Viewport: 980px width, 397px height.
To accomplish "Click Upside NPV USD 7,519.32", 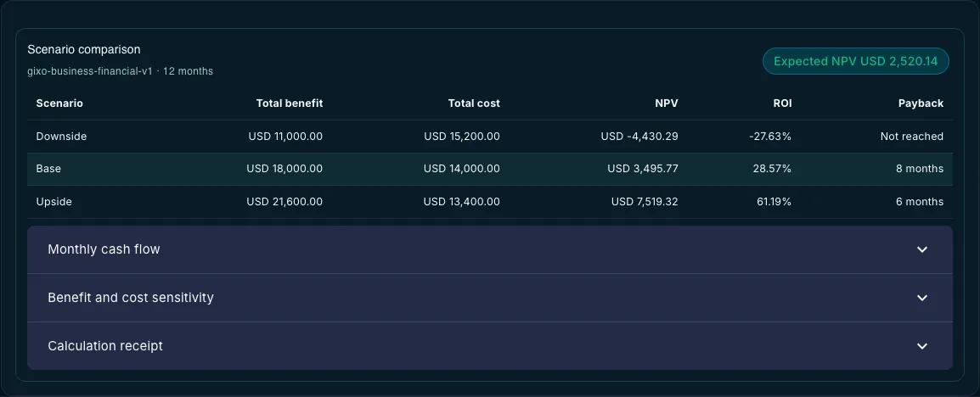I will pos(645,202).
